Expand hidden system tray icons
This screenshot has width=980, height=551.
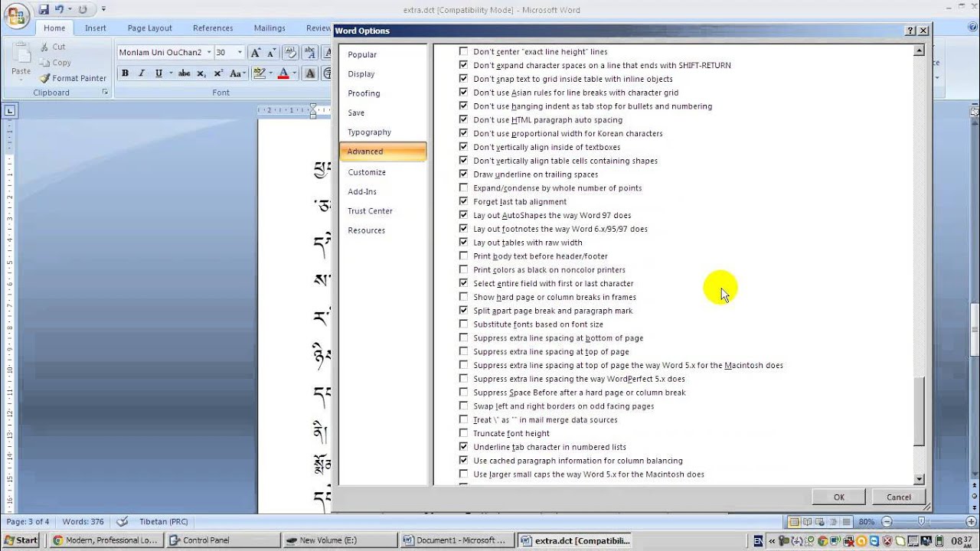point(772,540)
